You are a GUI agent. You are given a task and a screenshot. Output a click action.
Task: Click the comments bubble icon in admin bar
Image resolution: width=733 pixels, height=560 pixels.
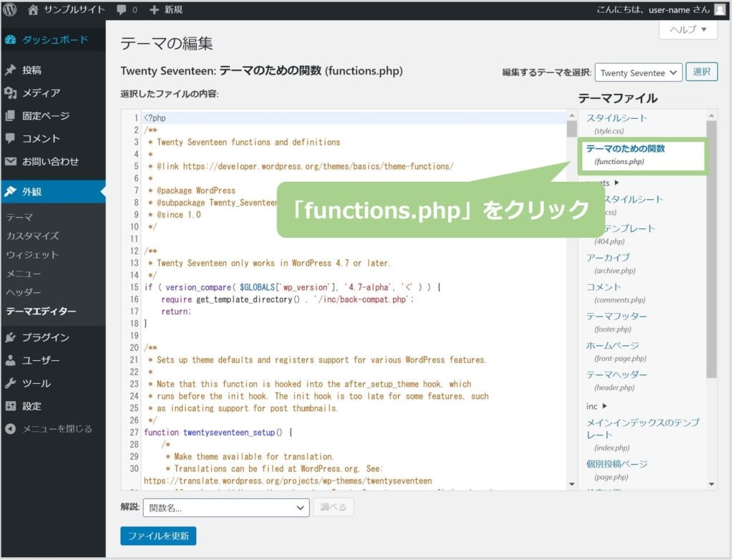122,10
